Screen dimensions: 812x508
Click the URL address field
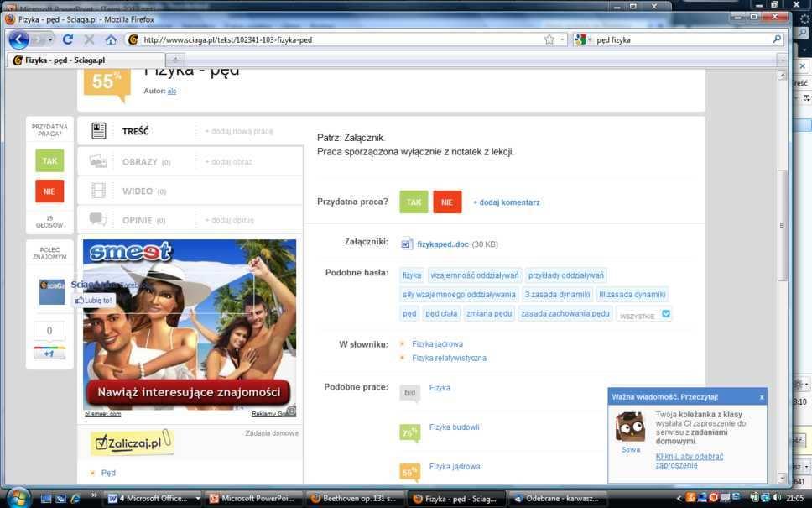point(341,39)
